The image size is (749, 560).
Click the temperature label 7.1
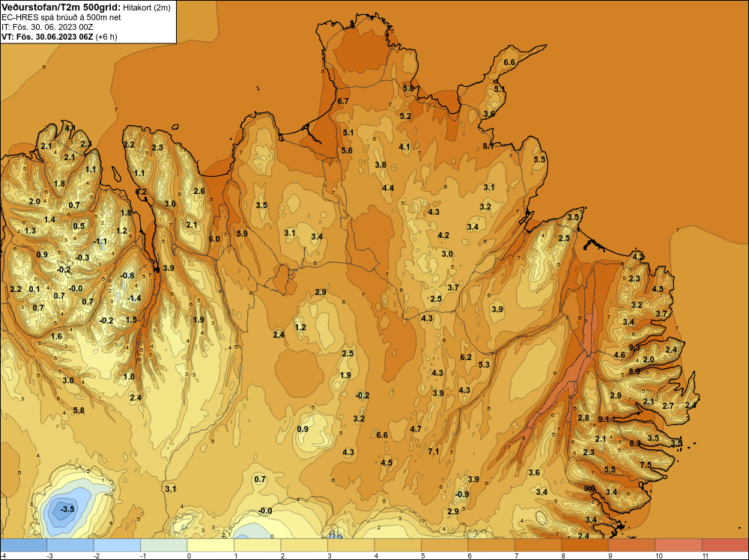point(433,451)
